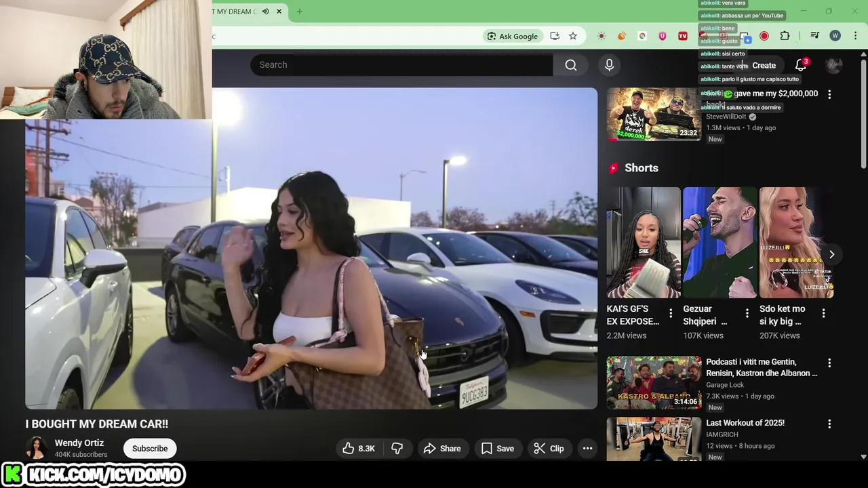The image size is (868, 488).
Task: Open the pink U shield extension
Action: pyautogui.click(x=663, y=36)
